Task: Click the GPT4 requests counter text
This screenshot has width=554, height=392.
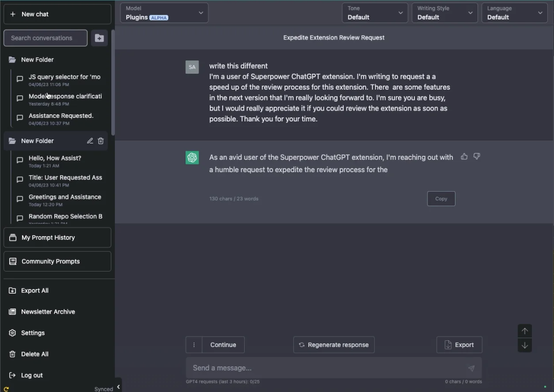Action: click(x=223, y=381)
